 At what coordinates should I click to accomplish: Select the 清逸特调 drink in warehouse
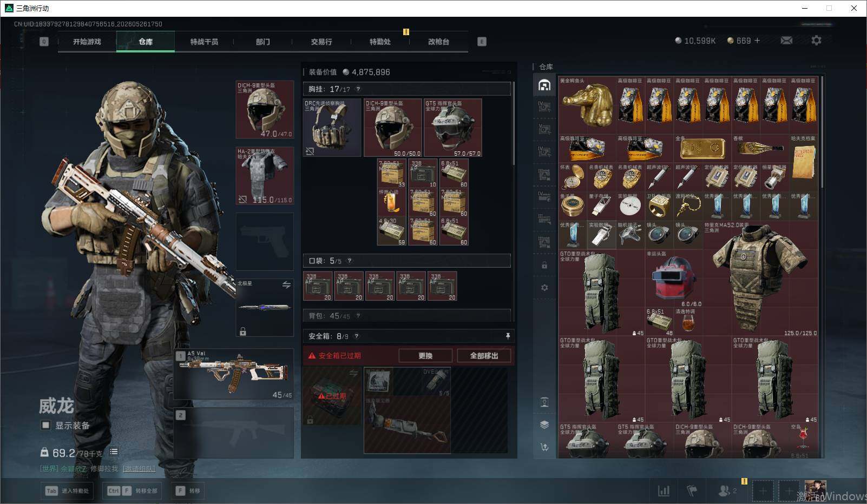point(688,322)
